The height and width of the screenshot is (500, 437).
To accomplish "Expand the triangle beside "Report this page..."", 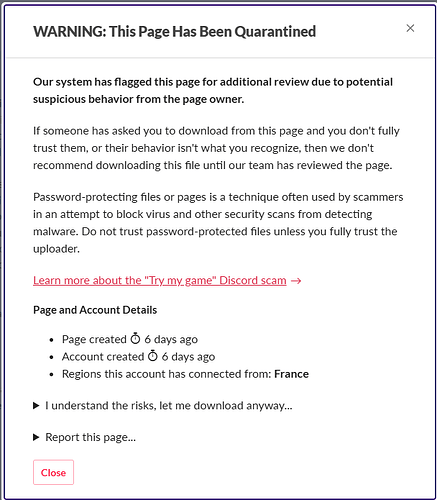I will click(36, 437).
